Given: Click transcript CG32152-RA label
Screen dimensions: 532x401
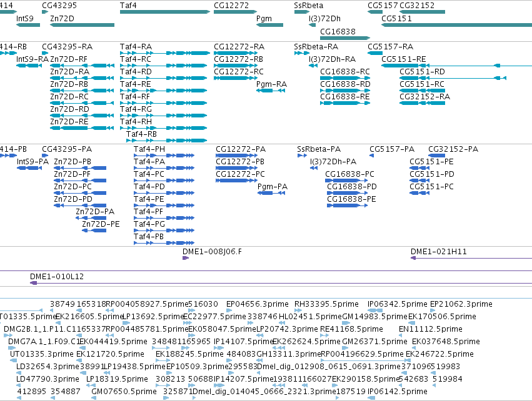Looking at the screenshot, I should pos(424,97).
